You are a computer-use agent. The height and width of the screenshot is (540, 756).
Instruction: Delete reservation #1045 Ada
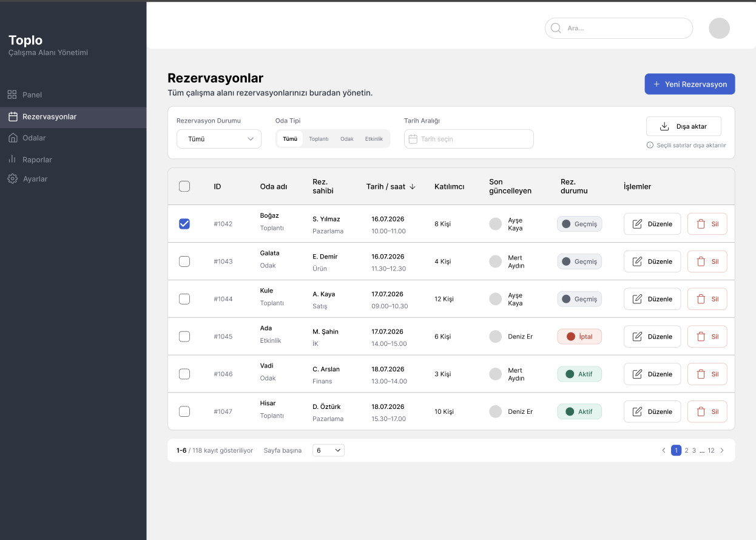(707, 337)
